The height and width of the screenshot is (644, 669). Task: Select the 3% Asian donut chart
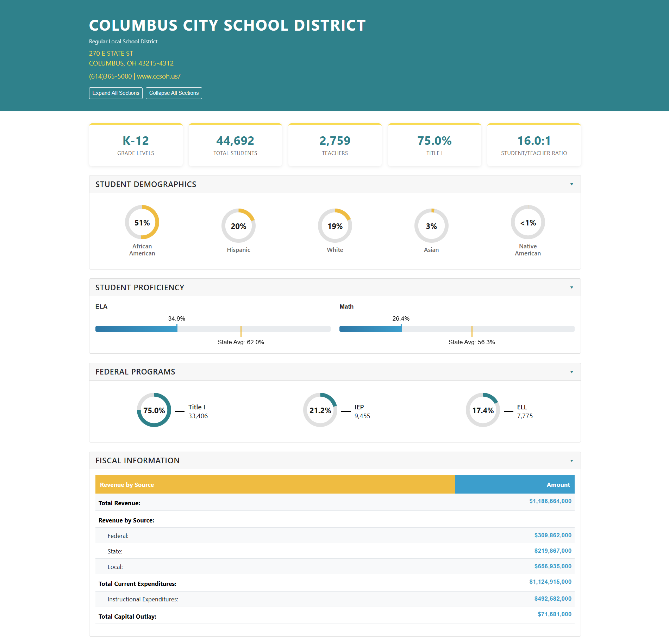(x=432, y=226)
